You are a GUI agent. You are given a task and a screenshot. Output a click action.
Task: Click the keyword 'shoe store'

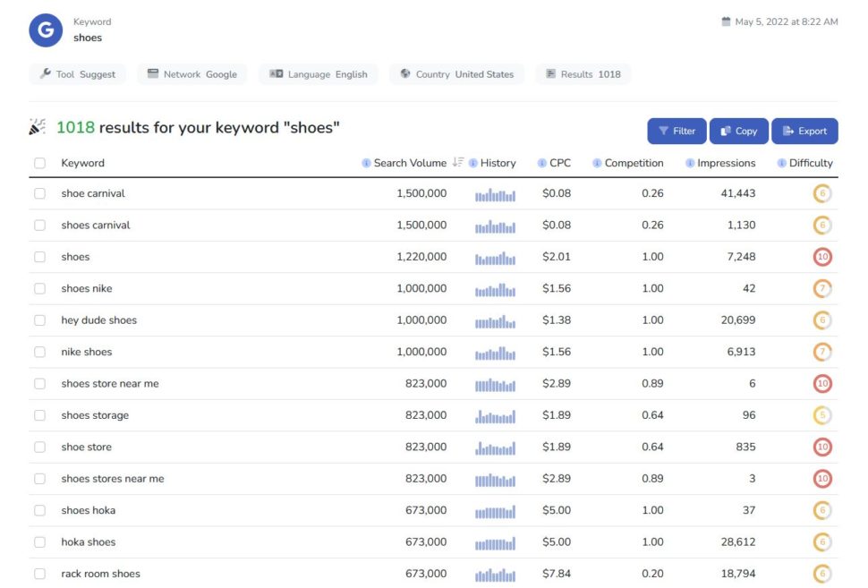coord(87,447)
